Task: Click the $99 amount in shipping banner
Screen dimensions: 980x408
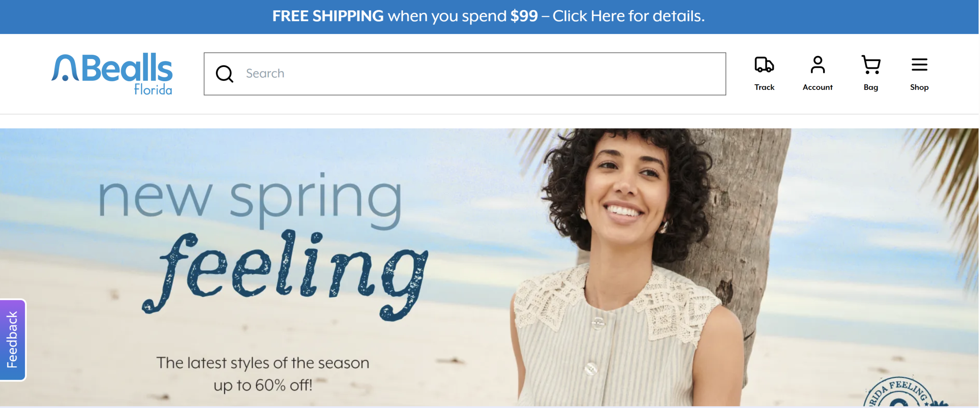Action: tap(524, 16)
